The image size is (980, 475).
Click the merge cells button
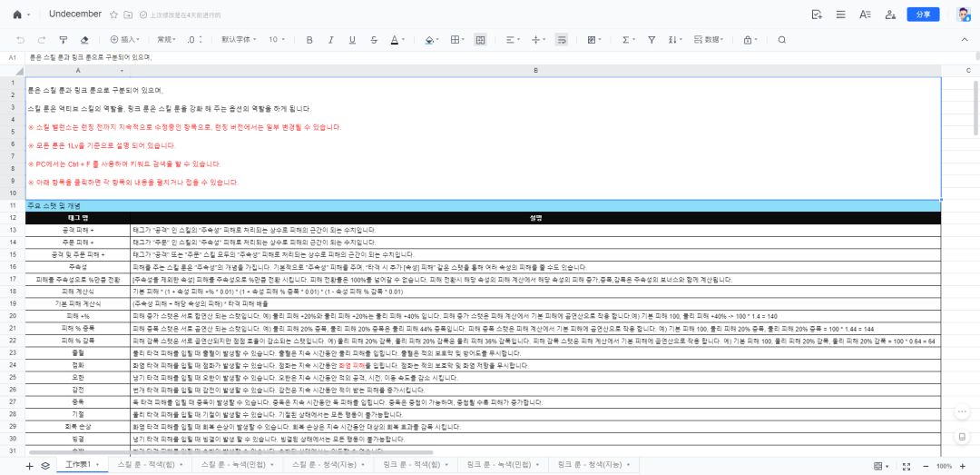pyautogui.click(x=480, y=39)
